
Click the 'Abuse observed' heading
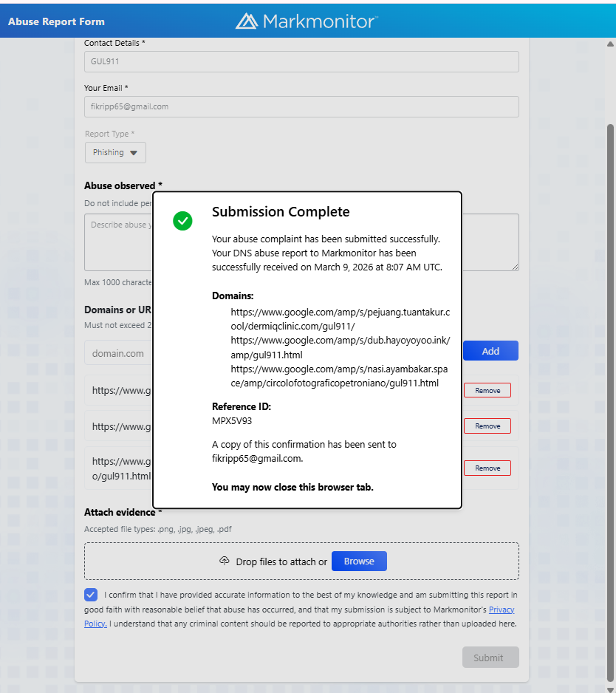[x=120, y=185]
